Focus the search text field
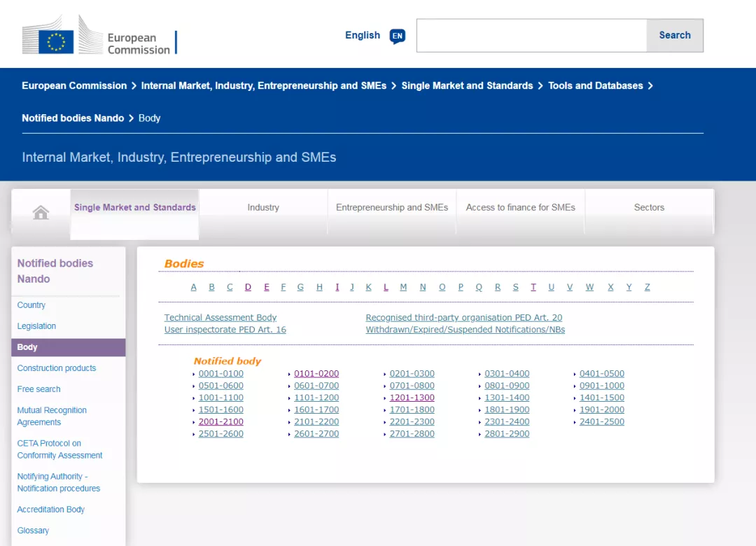This screenshot has width=756, height=546. pos(532,35)
